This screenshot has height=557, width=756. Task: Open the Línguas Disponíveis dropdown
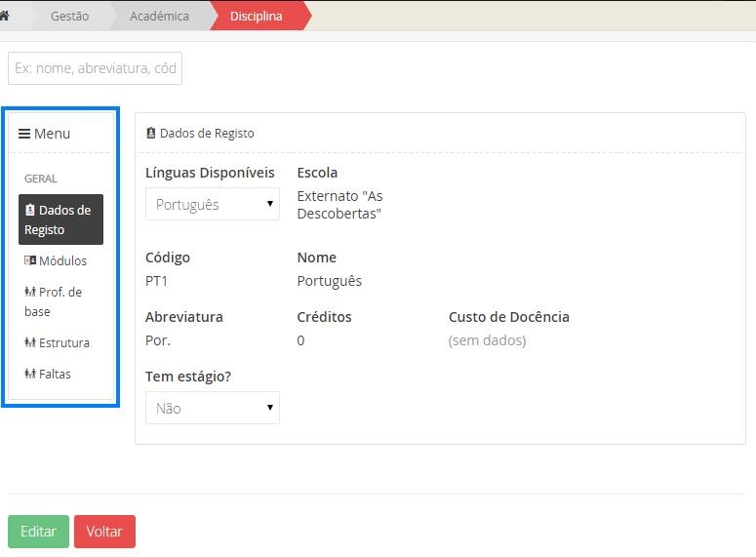(213, 204)
